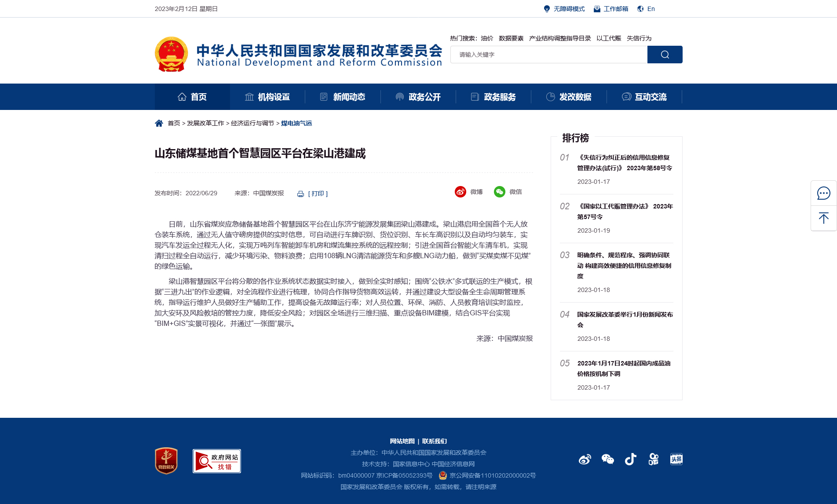
Task: Click the date 2023年2月12日 星期日
Action: click(x=186, y=9)
